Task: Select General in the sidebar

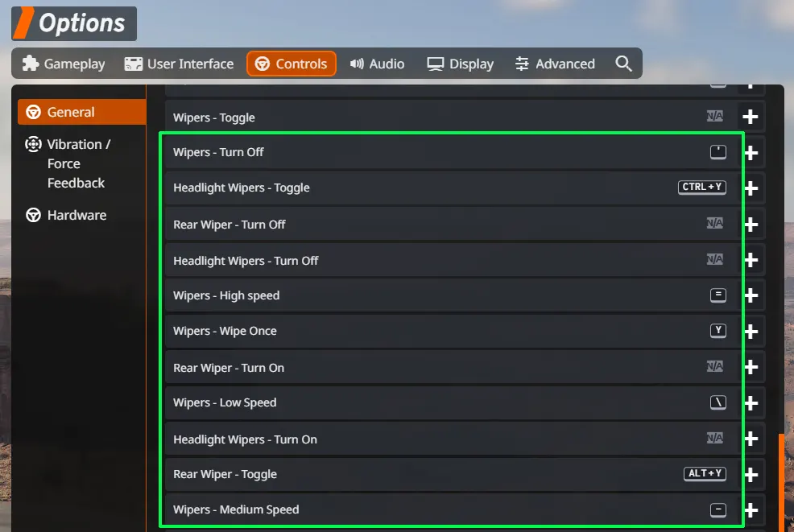Action: 82,112
